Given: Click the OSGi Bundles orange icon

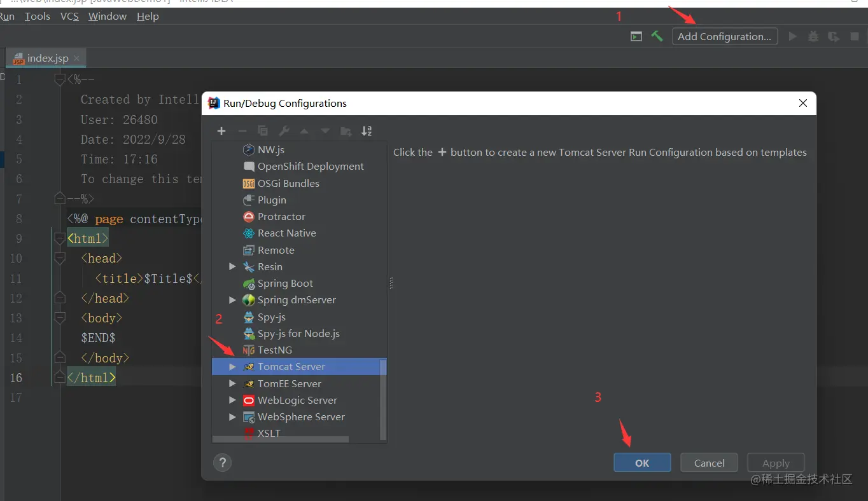Looking at the screenshot, I should tap(249, 183).
